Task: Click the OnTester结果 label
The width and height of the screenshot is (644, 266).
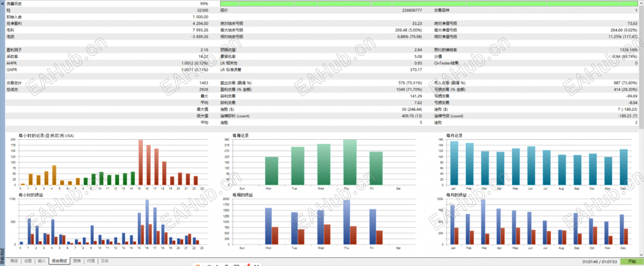Action: coord(446,63)
